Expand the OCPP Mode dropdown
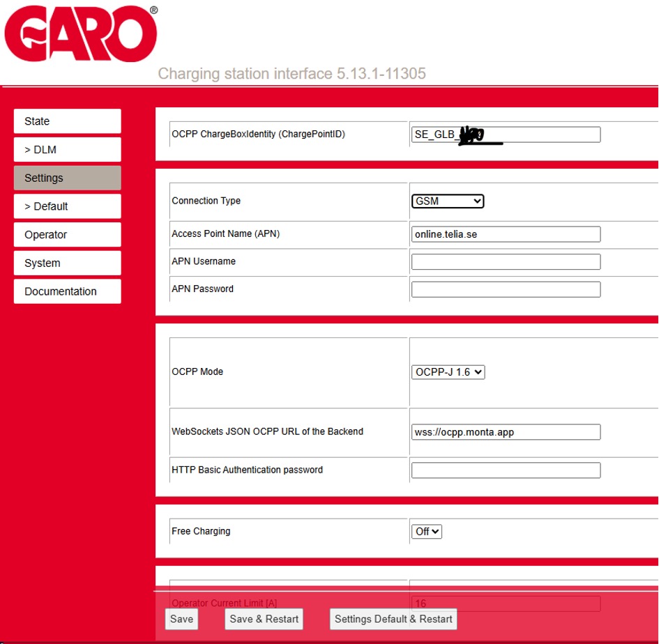This screenshot has height=644, width=659. [448, 372]
